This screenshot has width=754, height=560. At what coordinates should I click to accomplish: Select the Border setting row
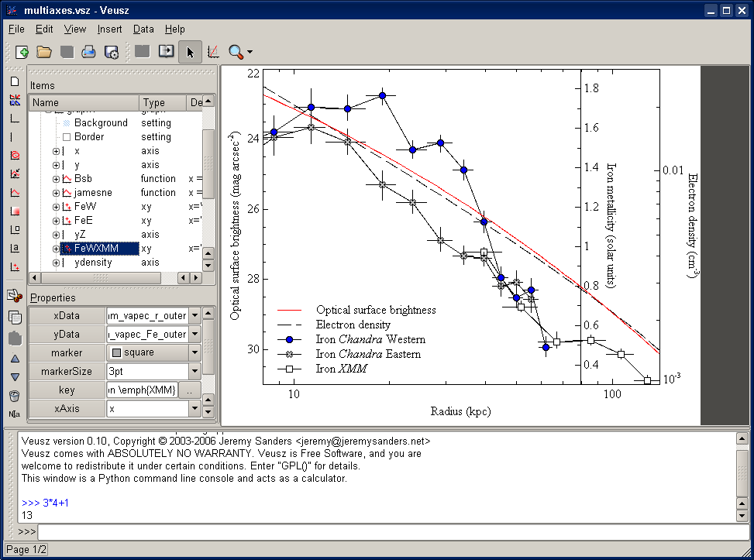(116, 137)
